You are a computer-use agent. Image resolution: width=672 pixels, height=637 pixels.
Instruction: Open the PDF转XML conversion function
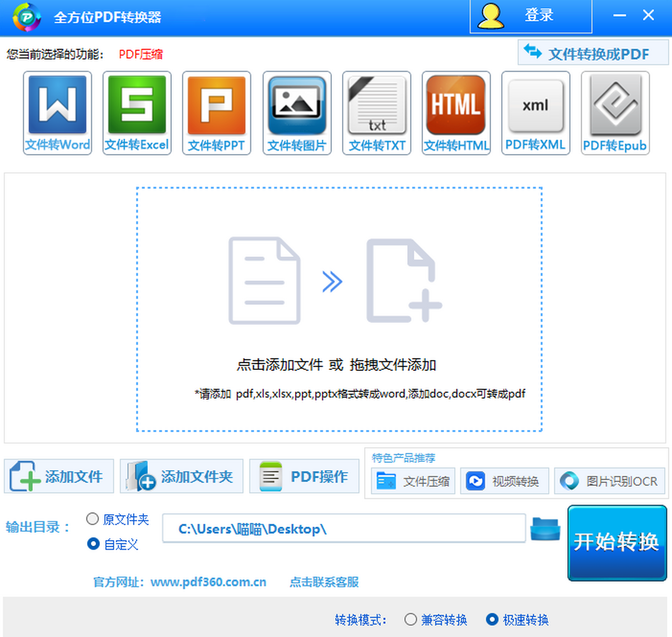pos(535,112)
